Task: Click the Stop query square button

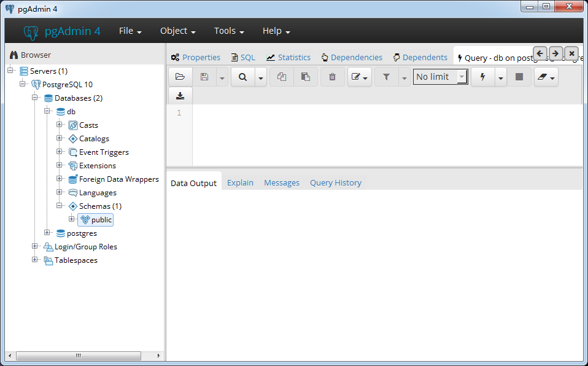Action: pyautogui.click(x=519, y=77)
